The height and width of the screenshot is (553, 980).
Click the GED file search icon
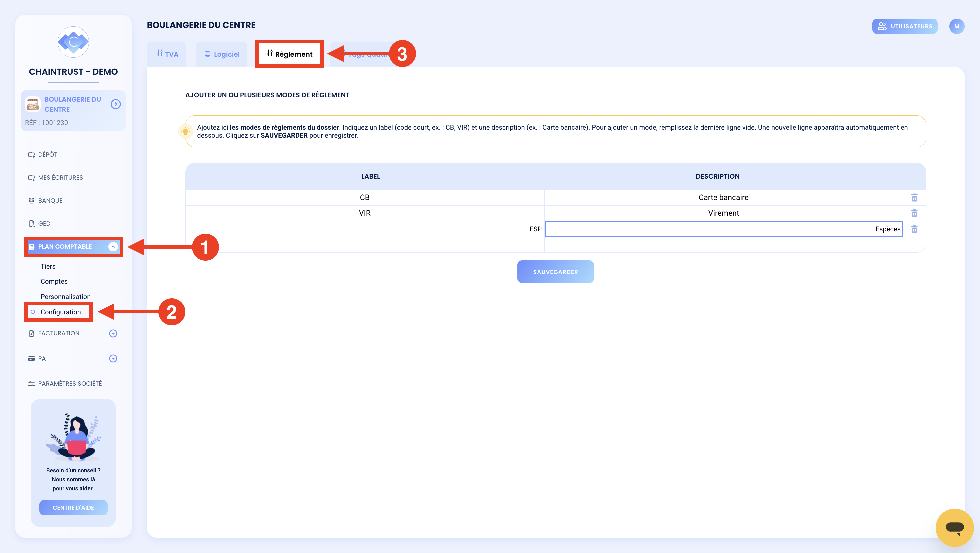coord(32,223)
